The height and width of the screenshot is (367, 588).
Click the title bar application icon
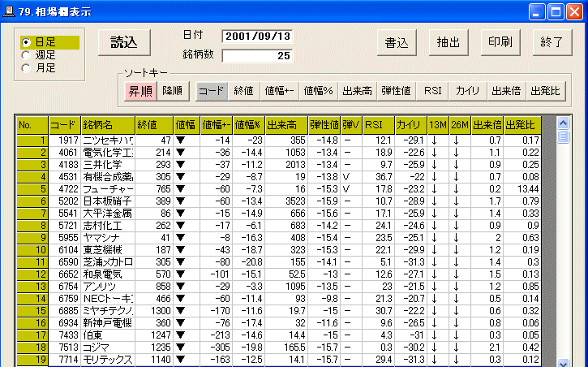[x=9, y=11]
